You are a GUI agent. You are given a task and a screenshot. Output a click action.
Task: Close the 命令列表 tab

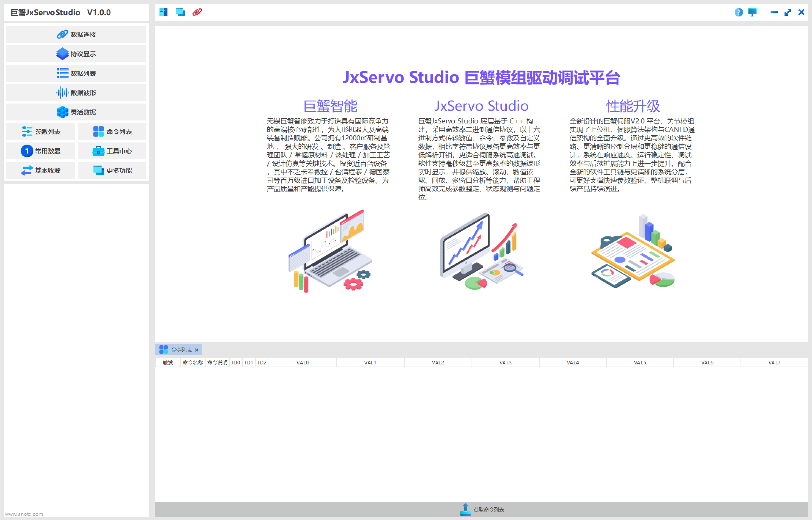197,349
